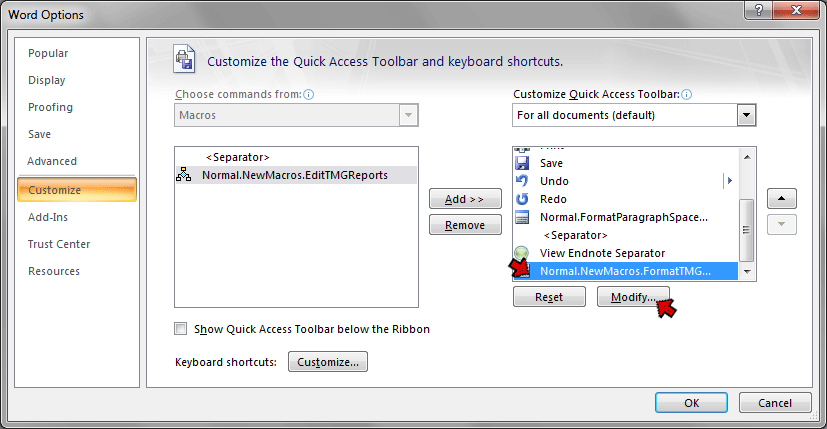The image size is (827, 429).
Task: Click the Cancel button
Action: coord(775,403)
